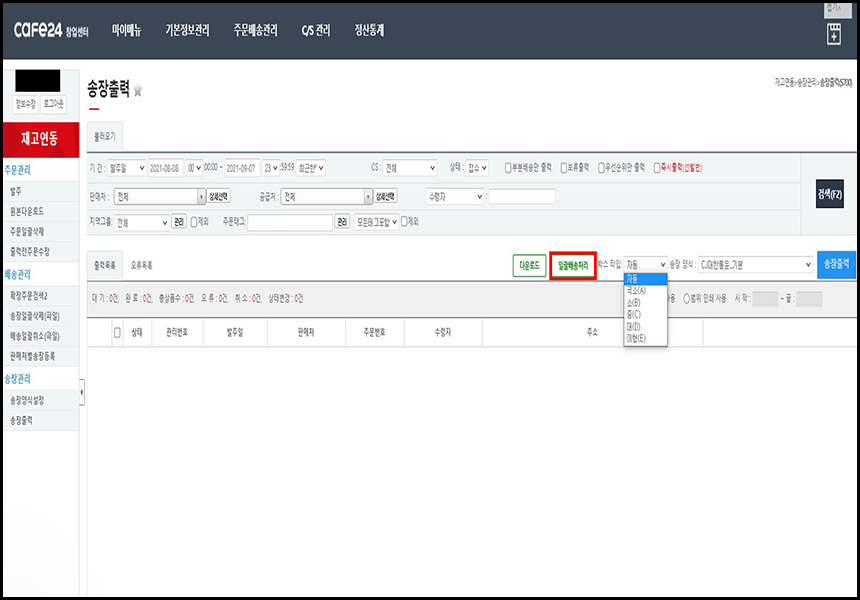Click 상세선택 button next to 공급처
Viewport: 860px width, 600px height.
pos(386,196)
